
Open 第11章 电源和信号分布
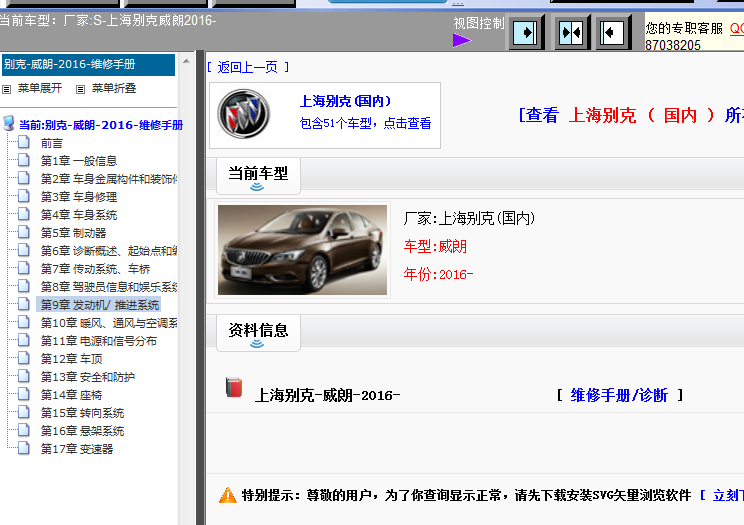tap(98, 341)
